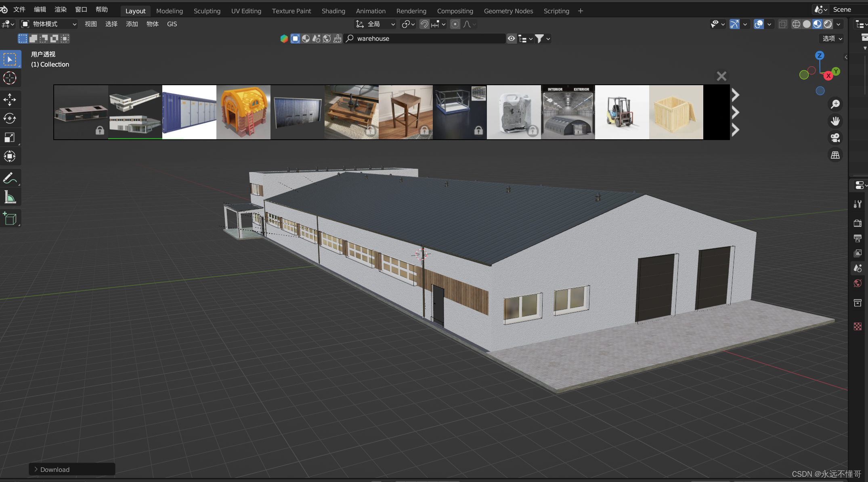
Task: Open the Output properties printer icon
Action: 858,238
